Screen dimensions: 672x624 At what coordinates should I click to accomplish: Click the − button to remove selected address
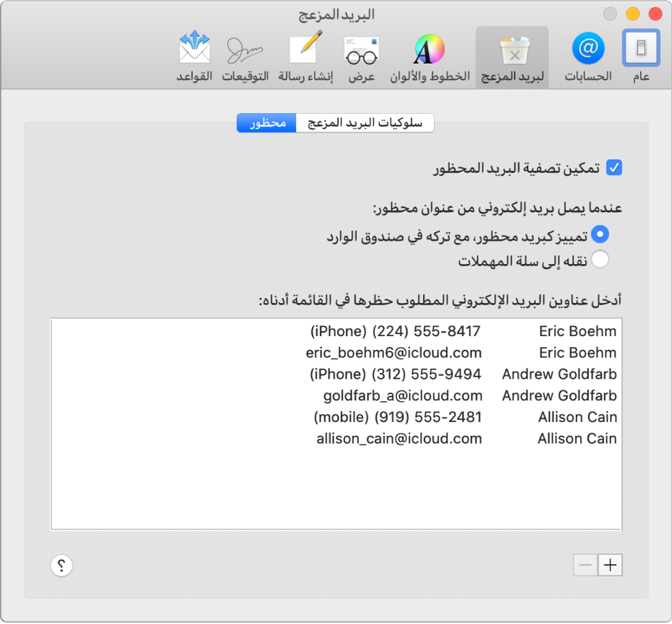[x=585, y=565]
